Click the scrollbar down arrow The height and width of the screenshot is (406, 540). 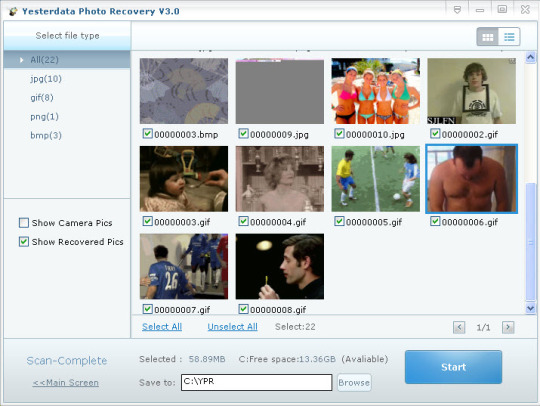(530, 308)
